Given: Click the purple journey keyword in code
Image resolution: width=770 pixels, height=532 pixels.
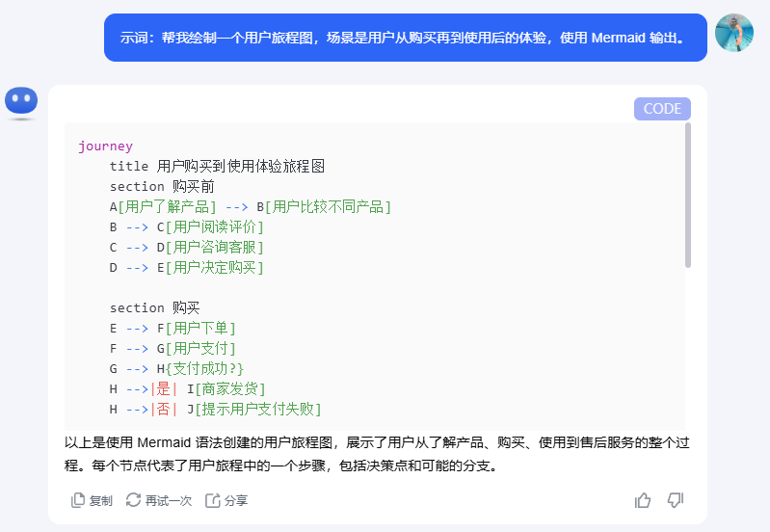Looking at the screenshot, I should coord(105,146).
